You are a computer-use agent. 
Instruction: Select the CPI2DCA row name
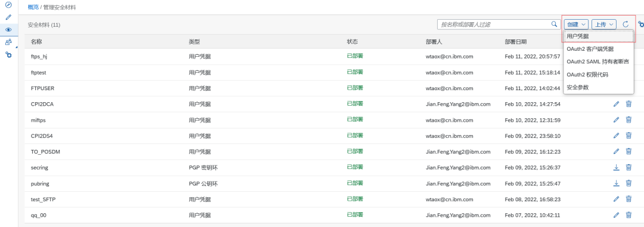click(x=42, y=104)
